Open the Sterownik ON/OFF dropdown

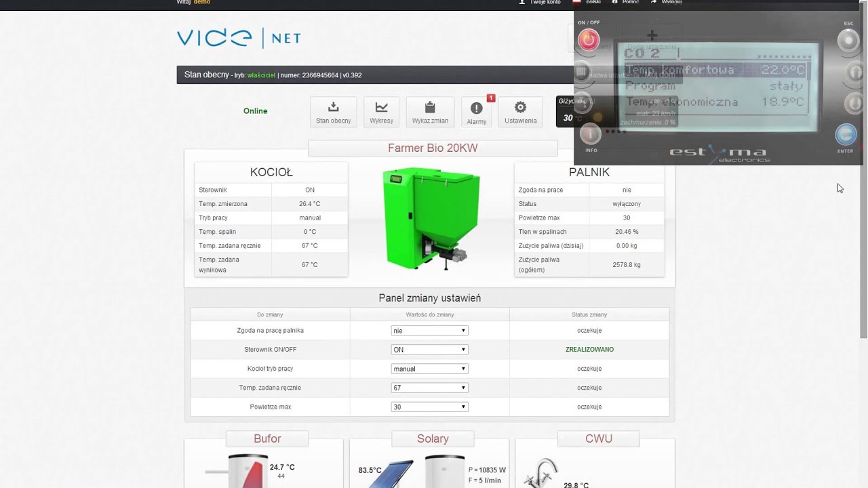click(x=429, y=350)
